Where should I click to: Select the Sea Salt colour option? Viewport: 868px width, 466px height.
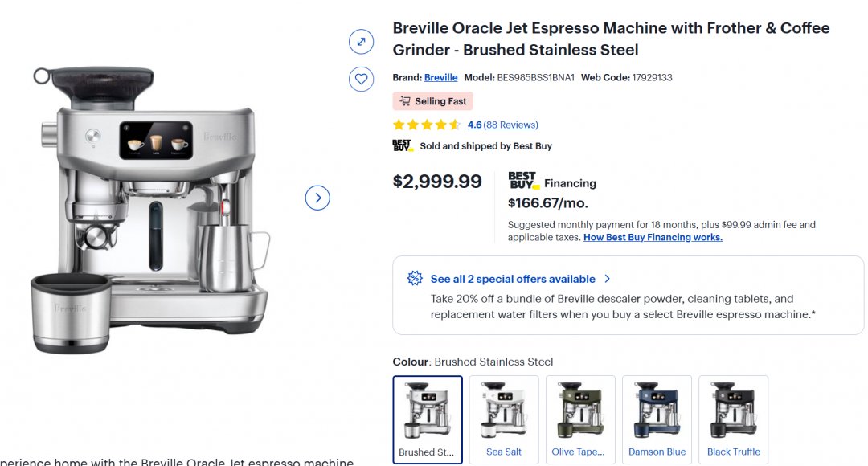pos(504,419)
